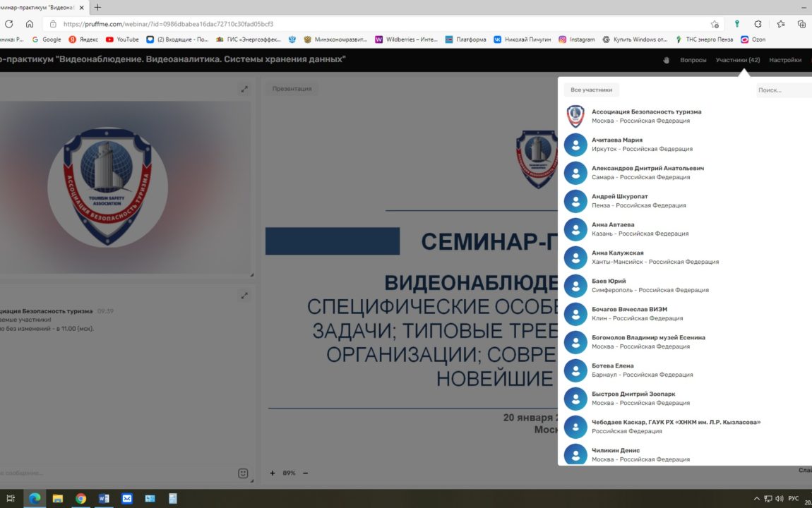Zoom out presentation with minus icon
Screen dimensions: 812x508
[x=305, y=473]
